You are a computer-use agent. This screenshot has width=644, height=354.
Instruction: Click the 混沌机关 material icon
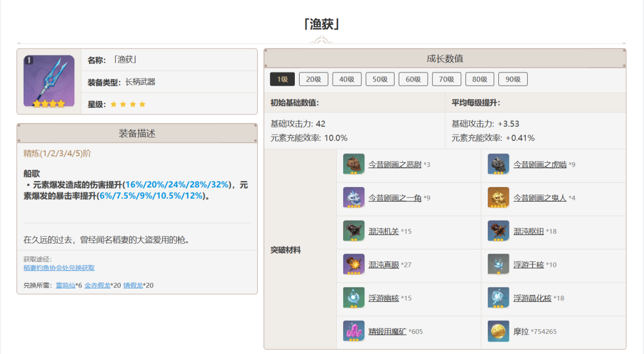point(353,231)
